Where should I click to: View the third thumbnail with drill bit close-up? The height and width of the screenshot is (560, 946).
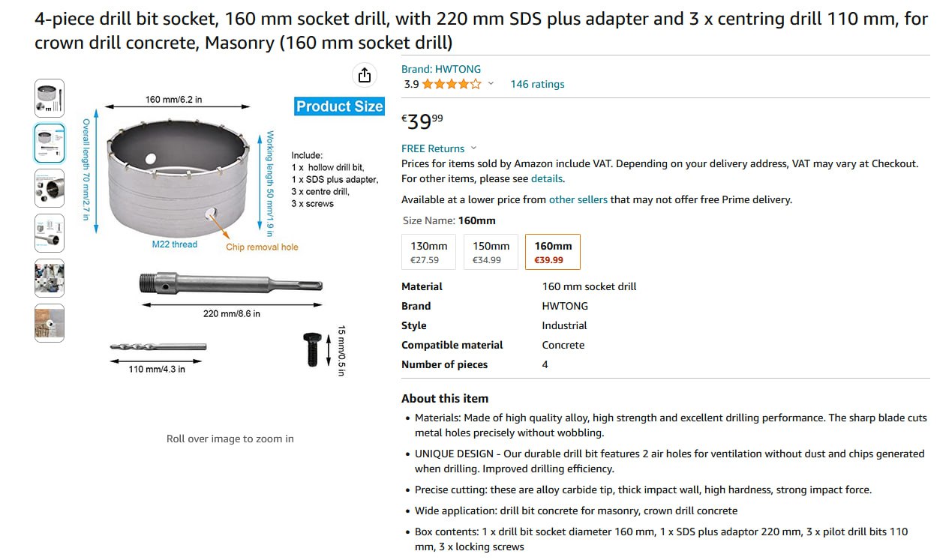(50, 188)
